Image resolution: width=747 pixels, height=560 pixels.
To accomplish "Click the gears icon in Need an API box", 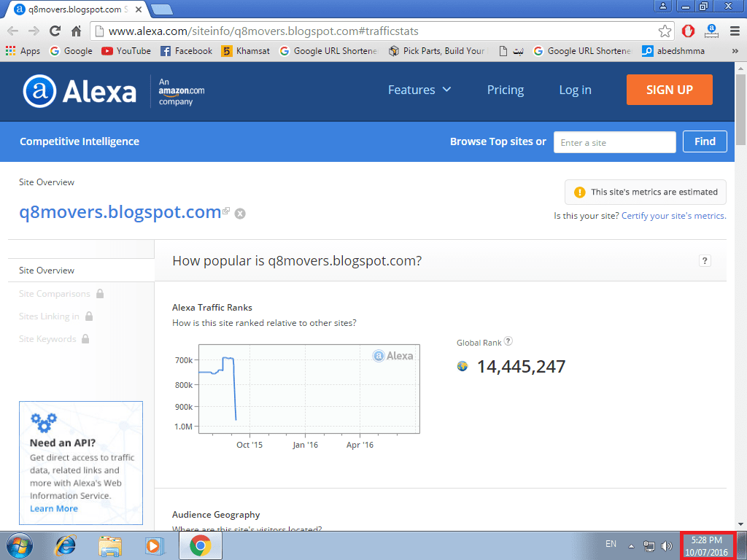I will (43, 422).
